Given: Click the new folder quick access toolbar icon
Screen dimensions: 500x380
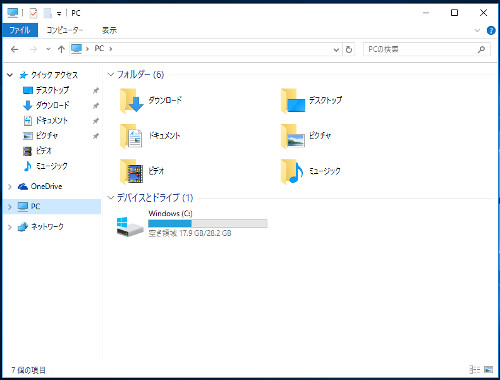Looking at the screenshot, I should (48, 13).
